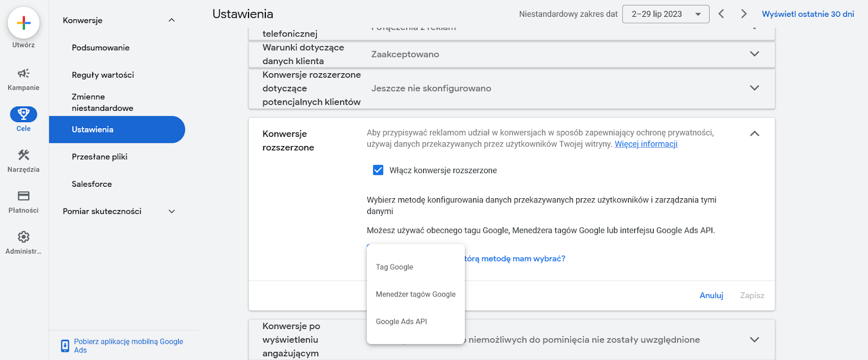Expand Pomiar skuteczności sidebar section
This screenshot has height=360, width=868.
[x=171, y=211]
